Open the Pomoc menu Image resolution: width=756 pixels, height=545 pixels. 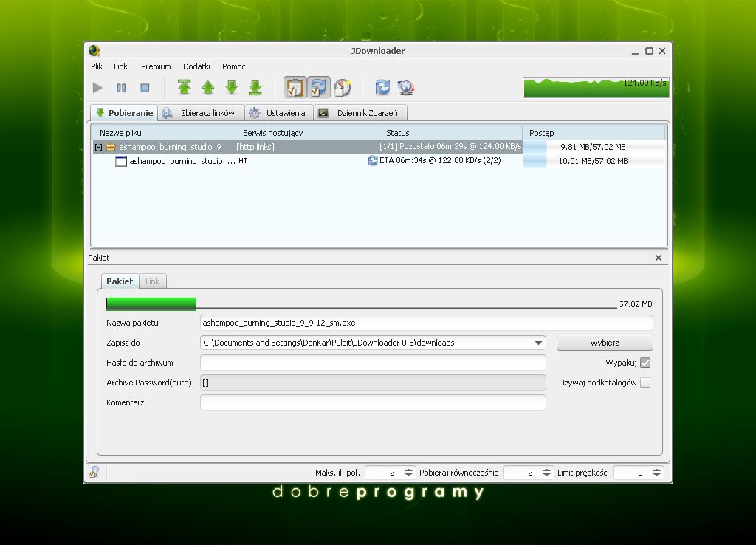(233, 66)
